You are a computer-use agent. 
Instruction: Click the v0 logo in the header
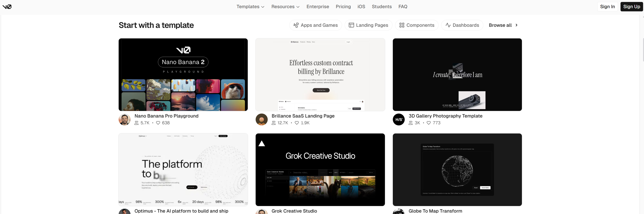pos(7,7)
